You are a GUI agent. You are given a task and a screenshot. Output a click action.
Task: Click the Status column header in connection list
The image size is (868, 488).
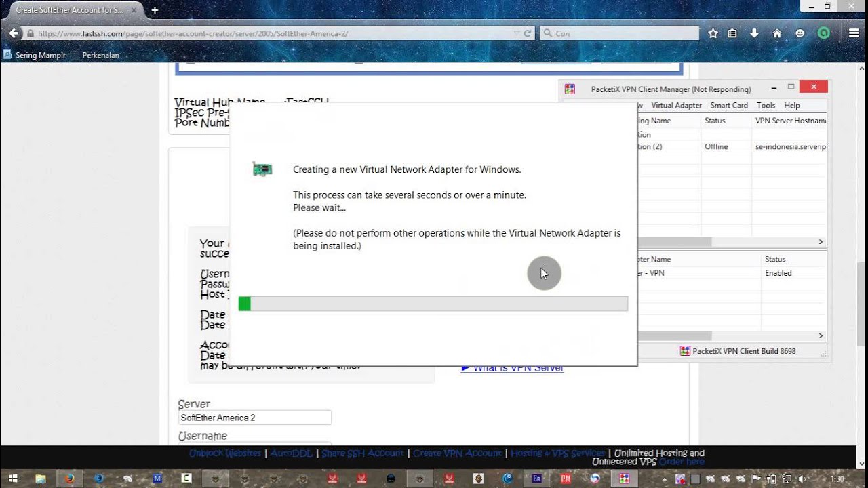click(726, 121)
